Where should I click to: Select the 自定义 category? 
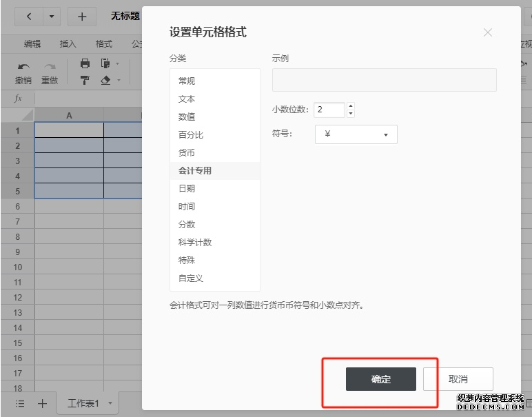tap(215, 278)
